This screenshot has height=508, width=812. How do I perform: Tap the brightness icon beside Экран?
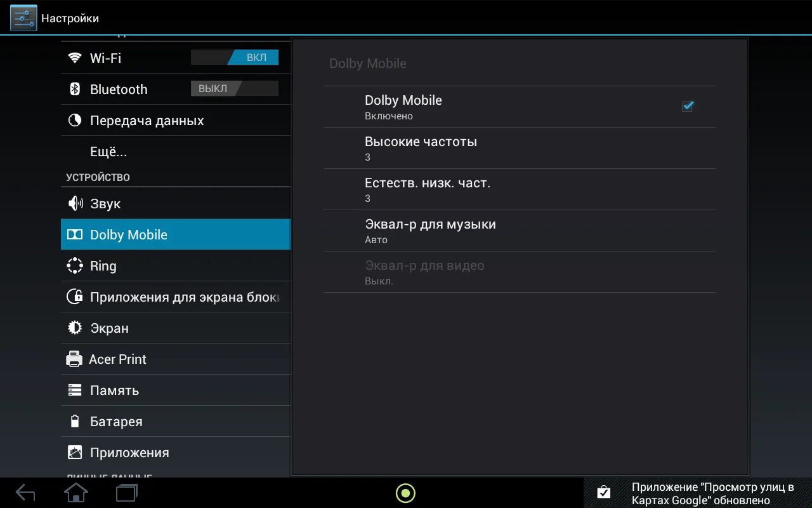[x=75, y=328]
